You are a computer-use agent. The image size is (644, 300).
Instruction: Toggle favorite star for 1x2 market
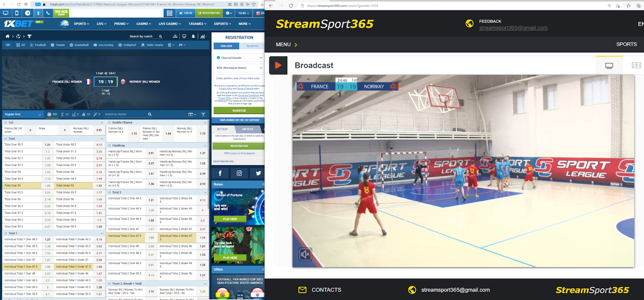pyautogui.click(x=6, y=122)
